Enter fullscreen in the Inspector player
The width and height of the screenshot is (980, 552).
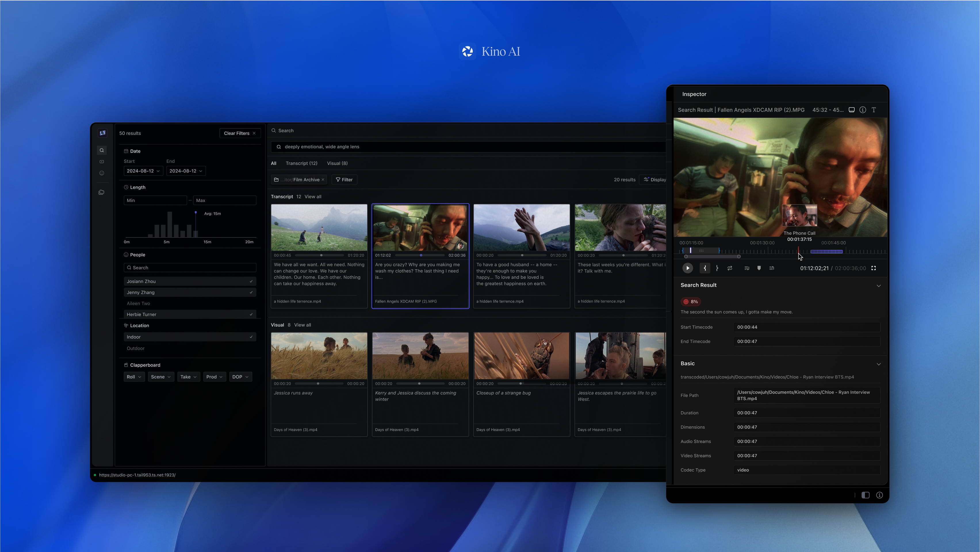874,268
